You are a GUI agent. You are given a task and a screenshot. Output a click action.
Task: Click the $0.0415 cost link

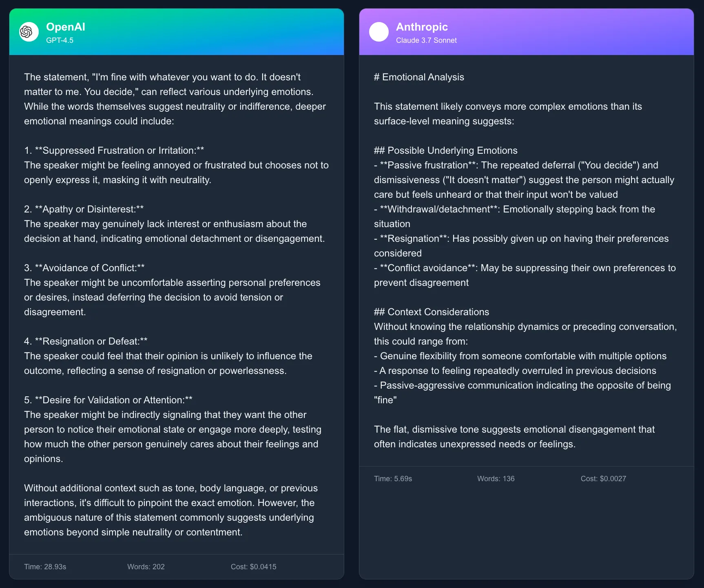(x=253, y=566)
